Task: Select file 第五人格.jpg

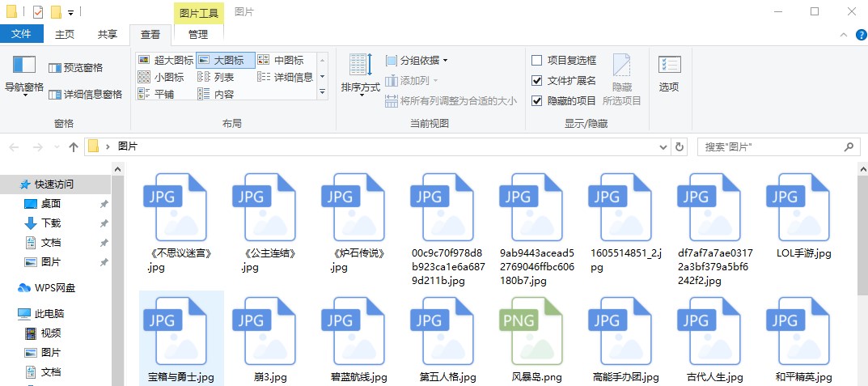Action: point(448,339)
